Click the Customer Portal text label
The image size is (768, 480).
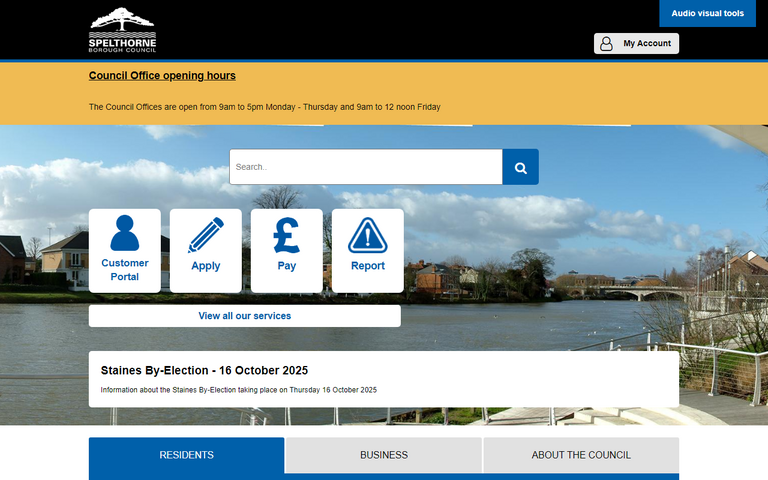point(125,270)
